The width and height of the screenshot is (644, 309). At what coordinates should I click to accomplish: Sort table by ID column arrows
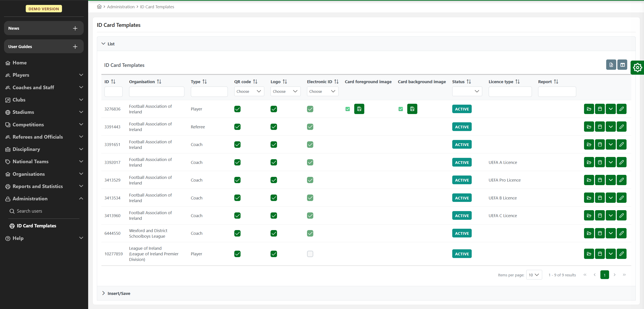point(113,82)
